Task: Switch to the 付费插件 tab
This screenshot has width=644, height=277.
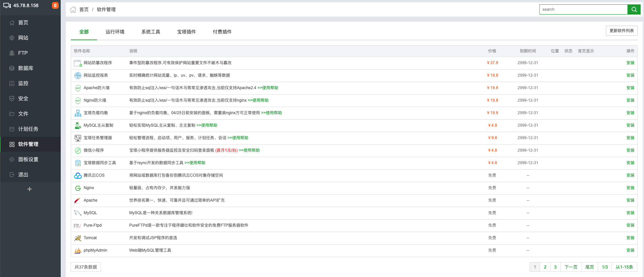Action: pyautogui.click(x=222, y=32)
